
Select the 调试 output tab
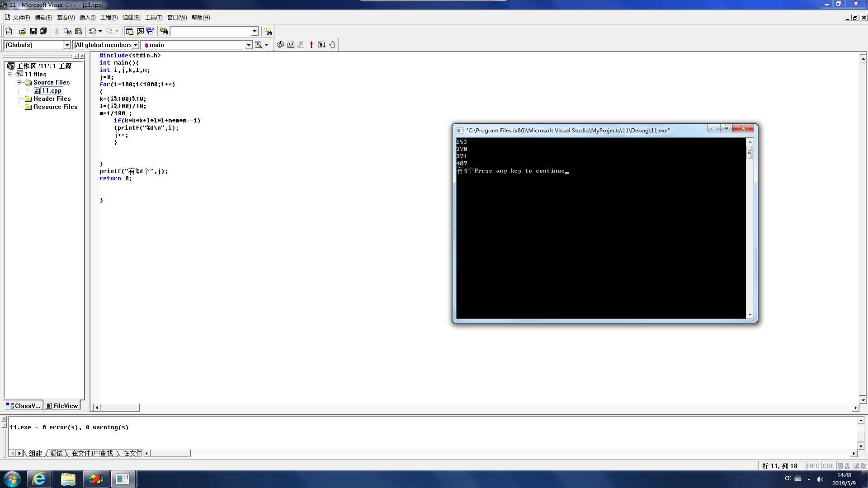click(x=57, y=453)
